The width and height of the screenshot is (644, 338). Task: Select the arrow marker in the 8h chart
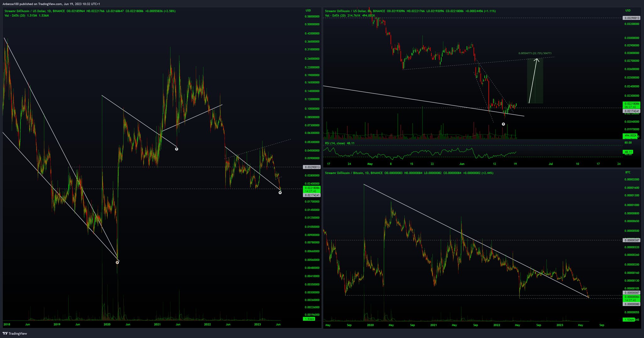503,124
